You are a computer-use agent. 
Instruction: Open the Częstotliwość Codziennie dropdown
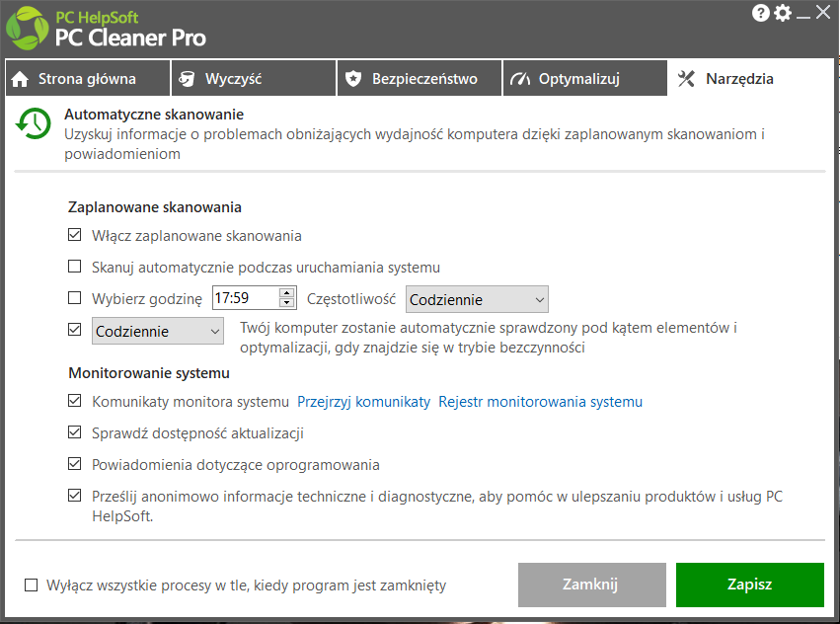[477, 299]
